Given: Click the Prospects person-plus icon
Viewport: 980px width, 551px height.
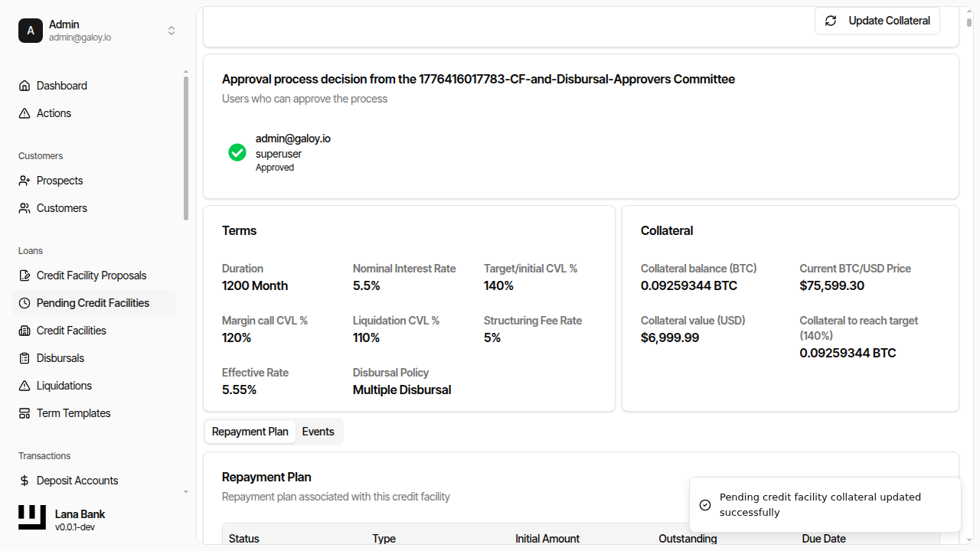Looking at the screenshot, I should (x=24, y=181).
